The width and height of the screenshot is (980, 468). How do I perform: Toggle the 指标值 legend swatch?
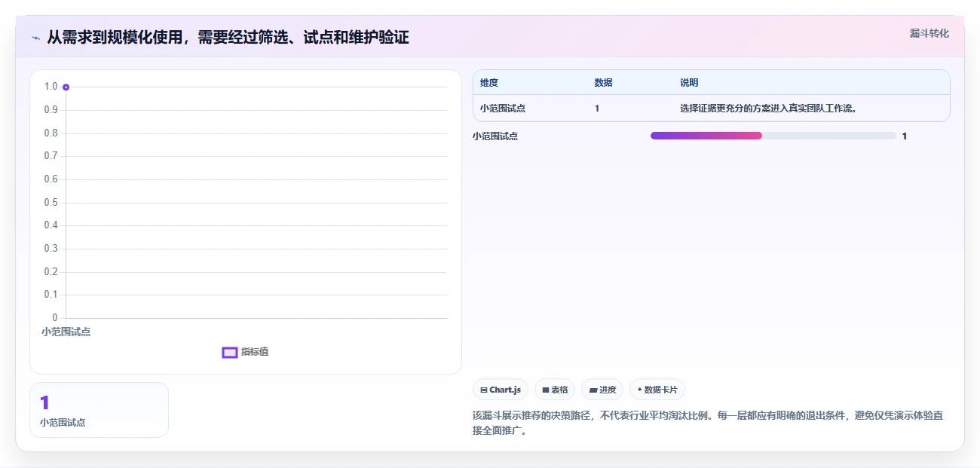(230, 352)
